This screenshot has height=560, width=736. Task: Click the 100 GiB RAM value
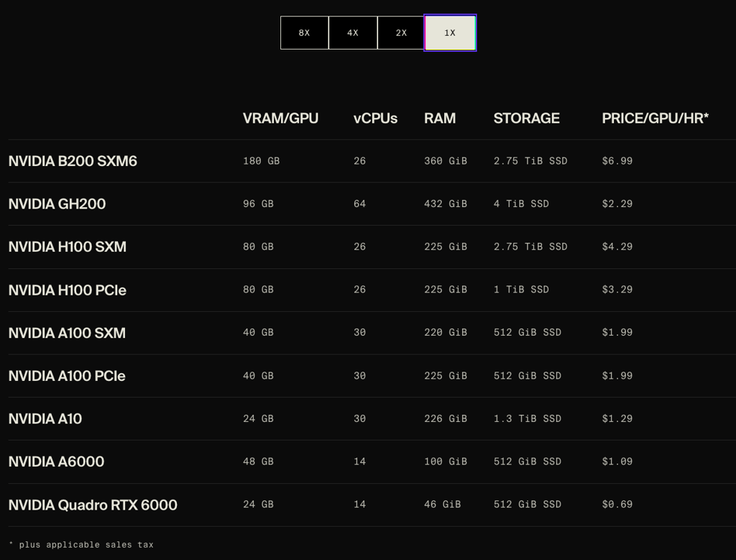[446, 462]
